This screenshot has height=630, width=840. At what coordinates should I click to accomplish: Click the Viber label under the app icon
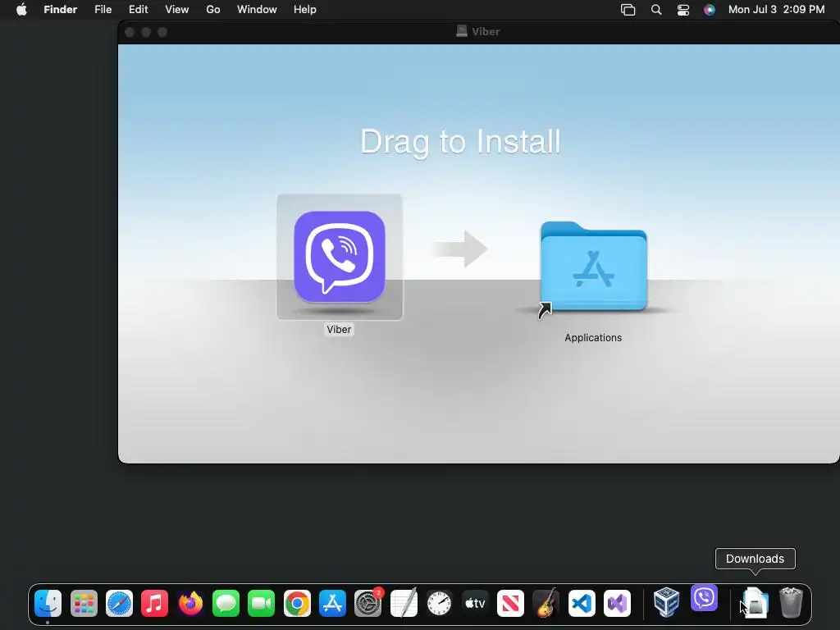339,330
